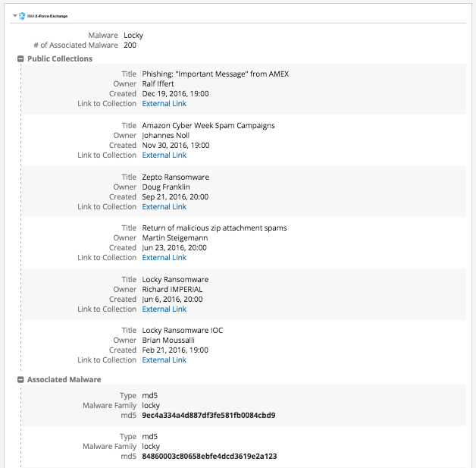Click the Public Collections heading
Viewport: 476px width, 468px height.
coord(60,58)
